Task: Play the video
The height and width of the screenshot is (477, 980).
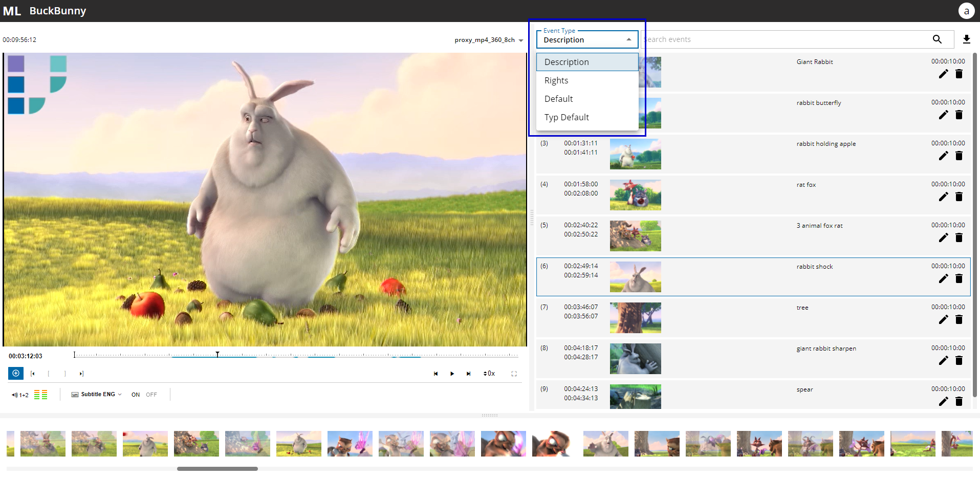Action: tap(452, 374)
